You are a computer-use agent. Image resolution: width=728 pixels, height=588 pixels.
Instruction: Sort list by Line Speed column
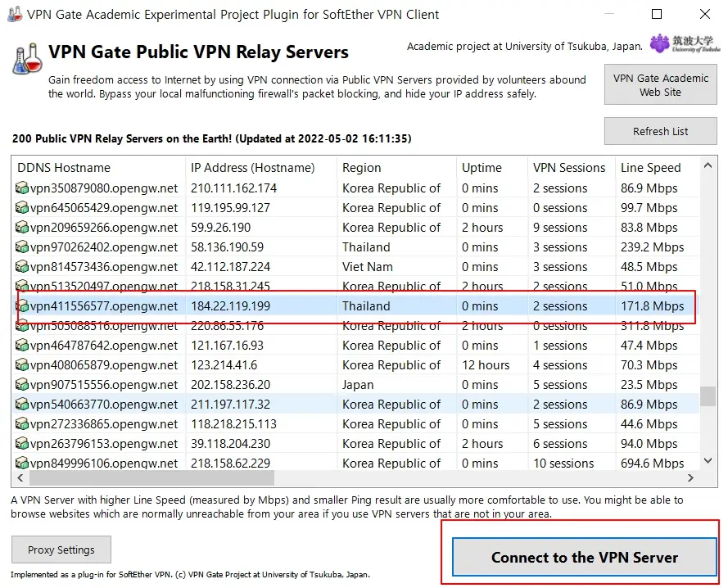pyautogui.click(x=657, y=168)
